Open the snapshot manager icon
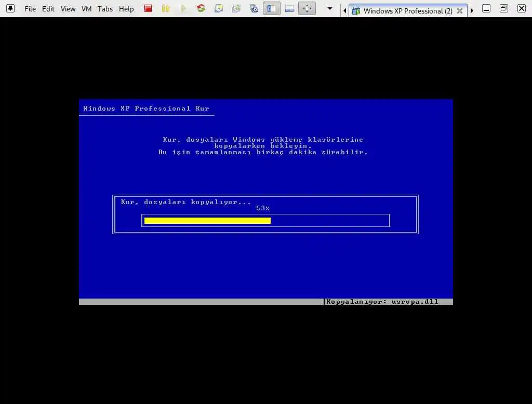 pos(254,8)
